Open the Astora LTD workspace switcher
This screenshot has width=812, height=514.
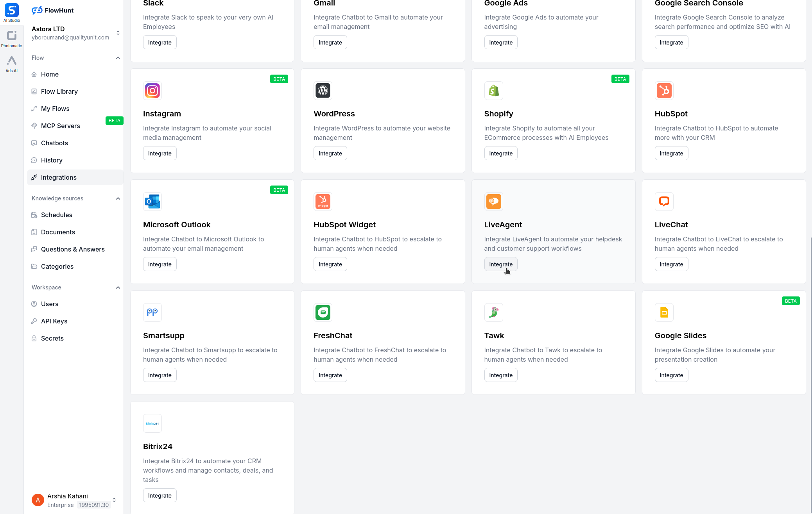coord(118,33)
